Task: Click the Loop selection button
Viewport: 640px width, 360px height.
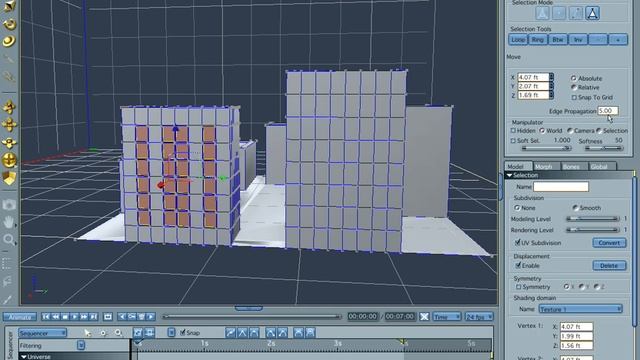Action: pyautogui.click(x=518, y=40)
